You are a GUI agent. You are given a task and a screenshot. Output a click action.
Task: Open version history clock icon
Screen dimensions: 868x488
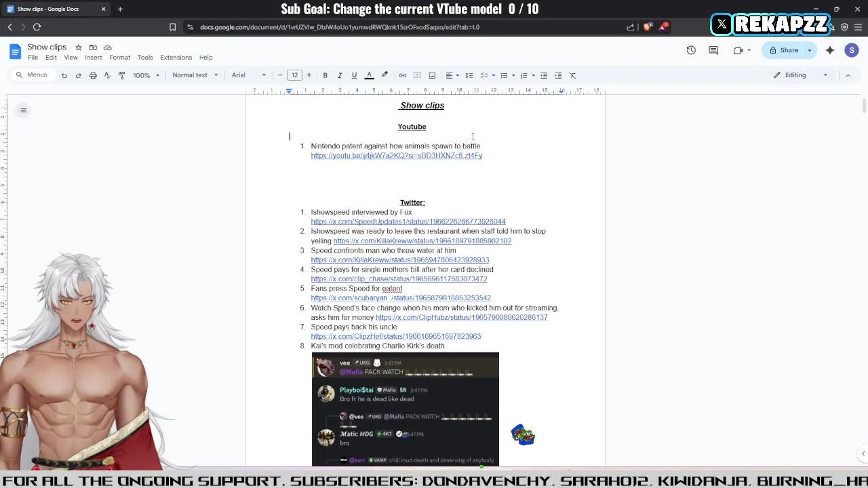pos(691,50)
